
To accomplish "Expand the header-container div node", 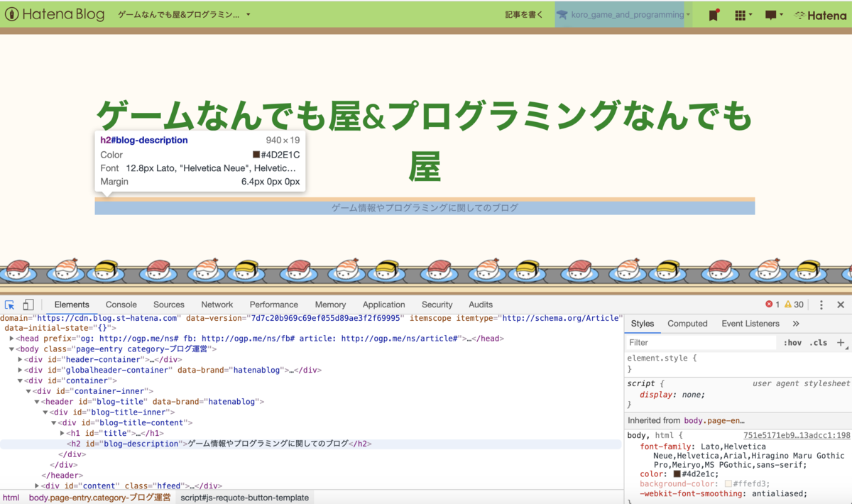I will click(20, 360).
